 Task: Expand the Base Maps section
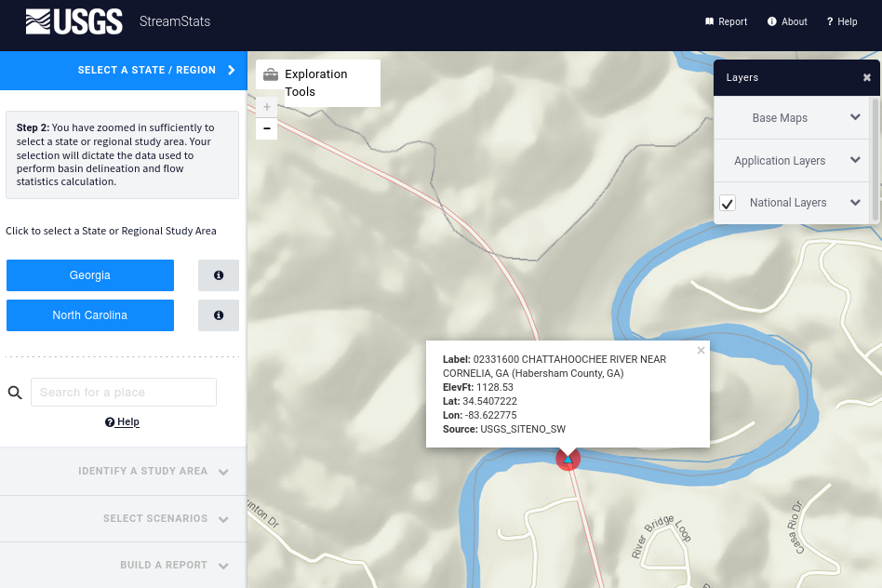(x=855, y=118)
